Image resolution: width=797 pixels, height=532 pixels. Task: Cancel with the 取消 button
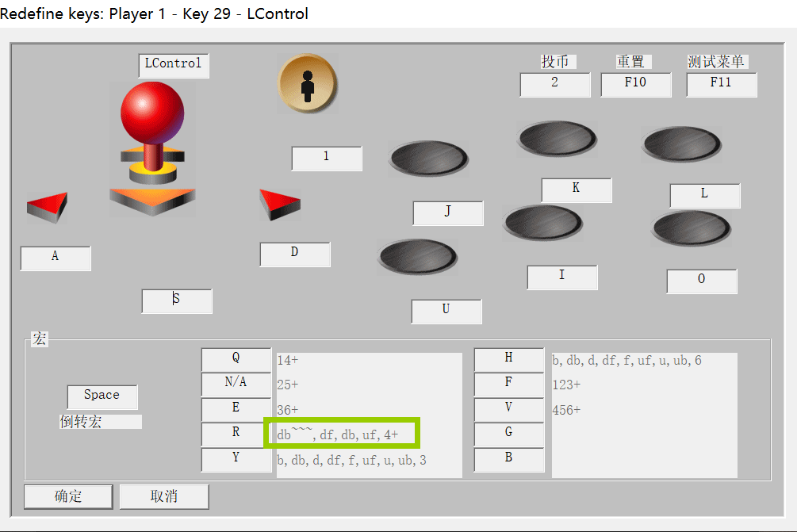coord(164,496)
